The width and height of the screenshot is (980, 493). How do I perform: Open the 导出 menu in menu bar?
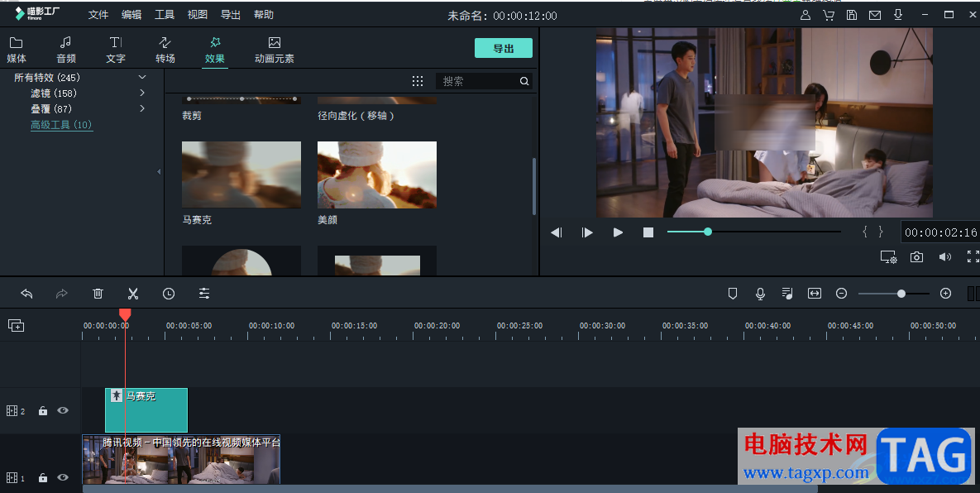coord(231,14)
